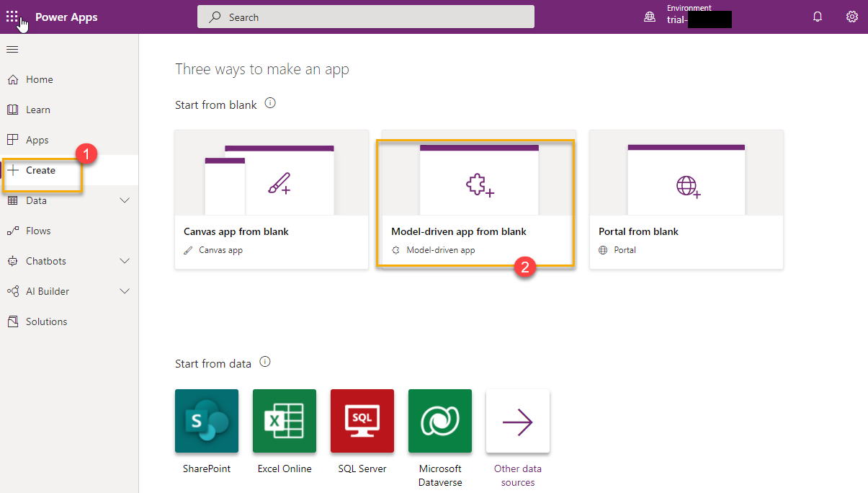Open Solutions in the sidebar
The width and height of the screenshot is (868, 493).
69,321
